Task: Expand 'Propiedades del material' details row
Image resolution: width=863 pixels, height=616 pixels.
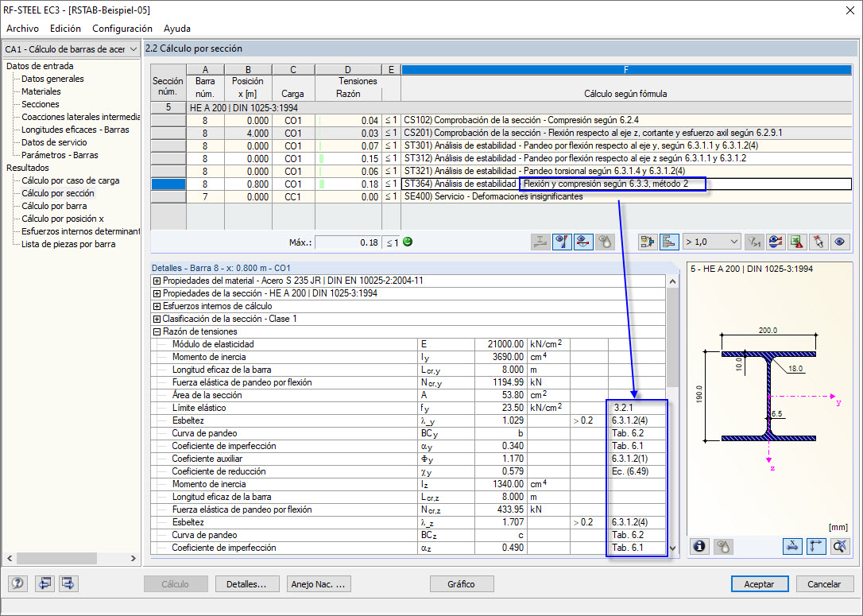Action: 157,281
